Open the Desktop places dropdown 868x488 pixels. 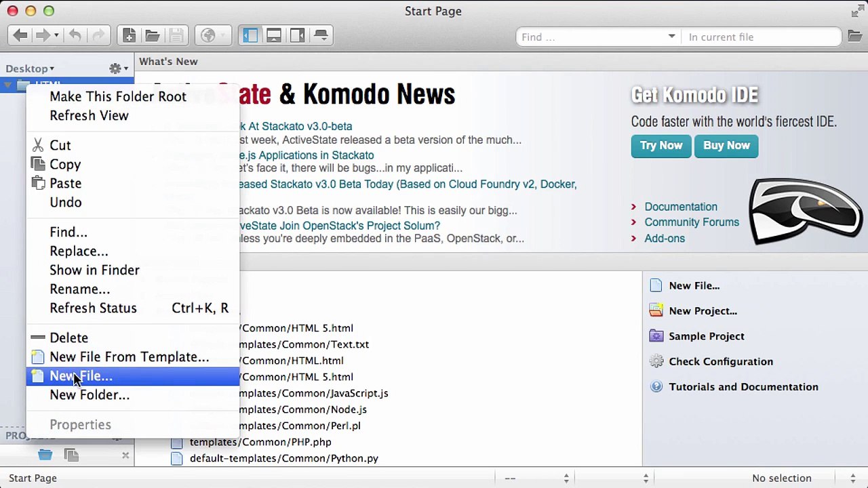pyautogui.click(x=30, y=68)
